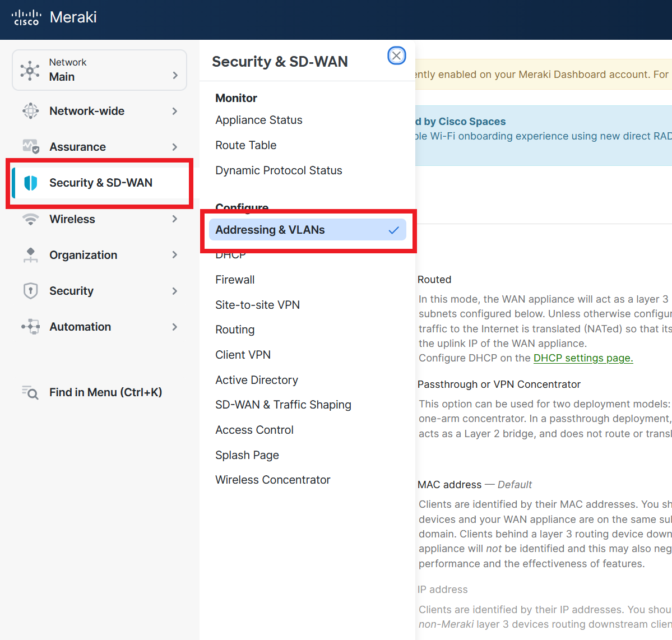The height and width of the screenshot is (640, 672).
Task: Click the Automation workflow icon
Action: point(30,327)
